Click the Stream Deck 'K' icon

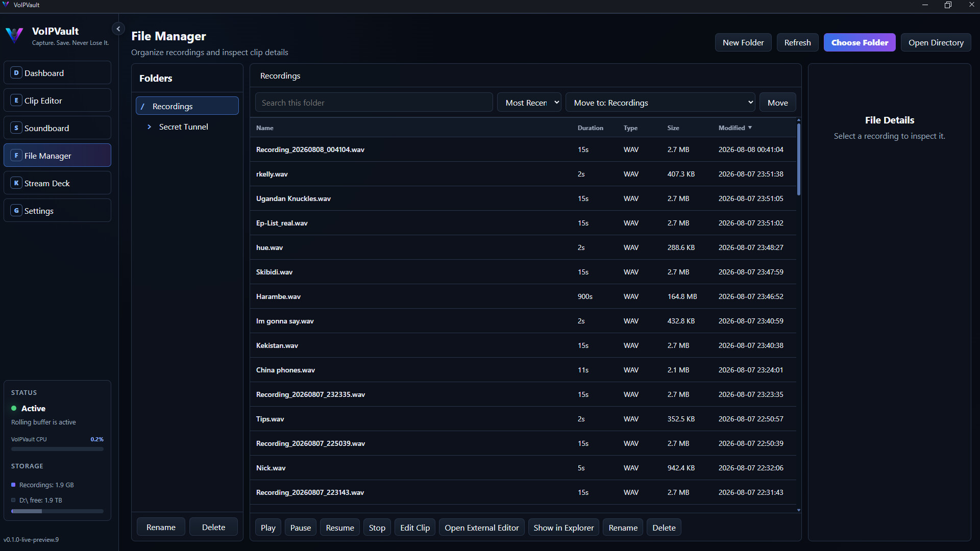pos(16,183)
